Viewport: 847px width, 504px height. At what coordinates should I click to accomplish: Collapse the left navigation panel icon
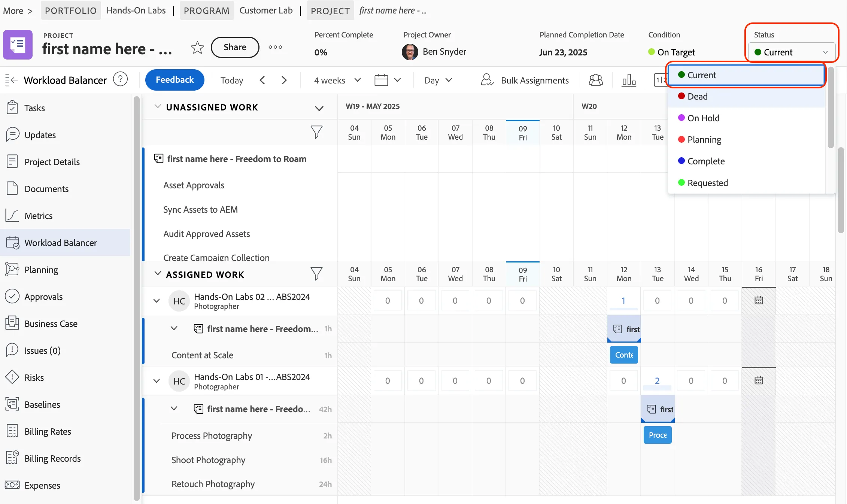(12, 80)
